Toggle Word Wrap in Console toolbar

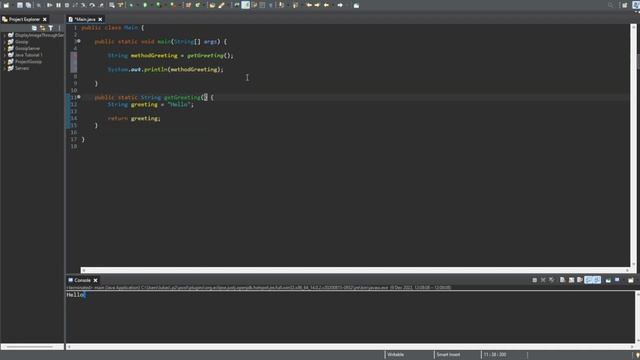point(580,280)
